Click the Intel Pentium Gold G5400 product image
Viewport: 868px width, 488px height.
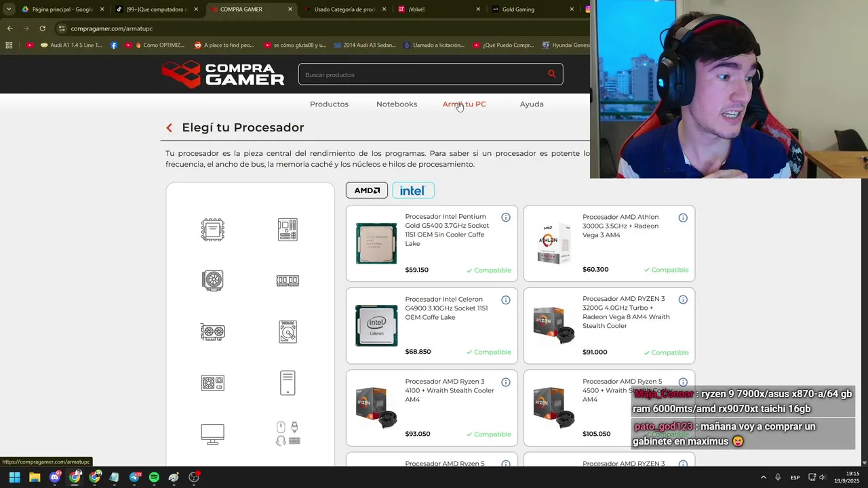click(376, 243)
